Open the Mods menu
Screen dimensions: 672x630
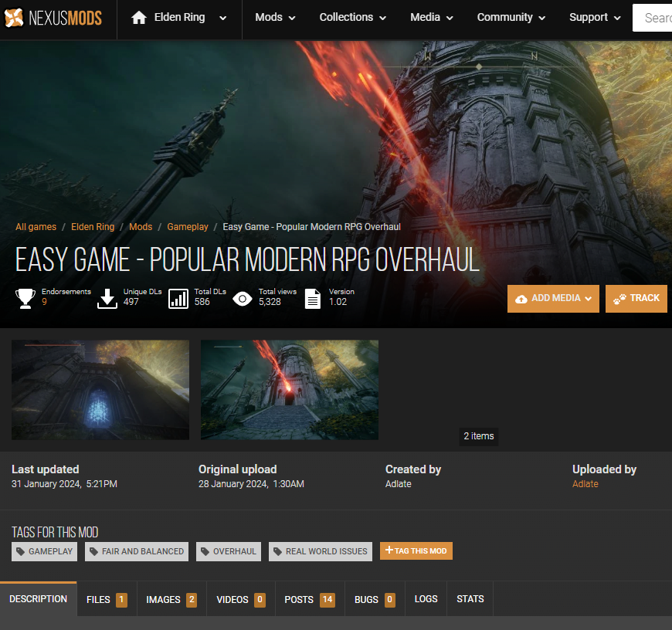pyautogui.click(x=275, y=18)
